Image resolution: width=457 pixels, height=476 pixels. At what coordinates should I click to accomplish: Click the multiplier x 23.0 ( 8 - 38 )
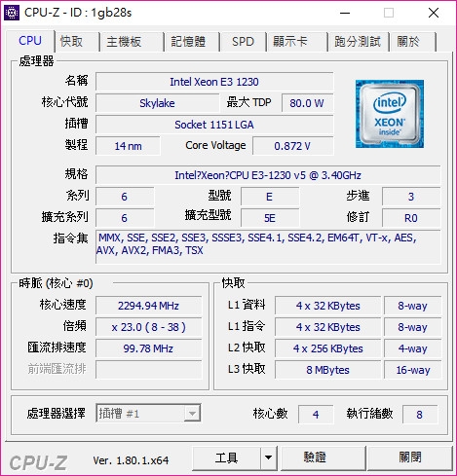(x=148, y=327)
